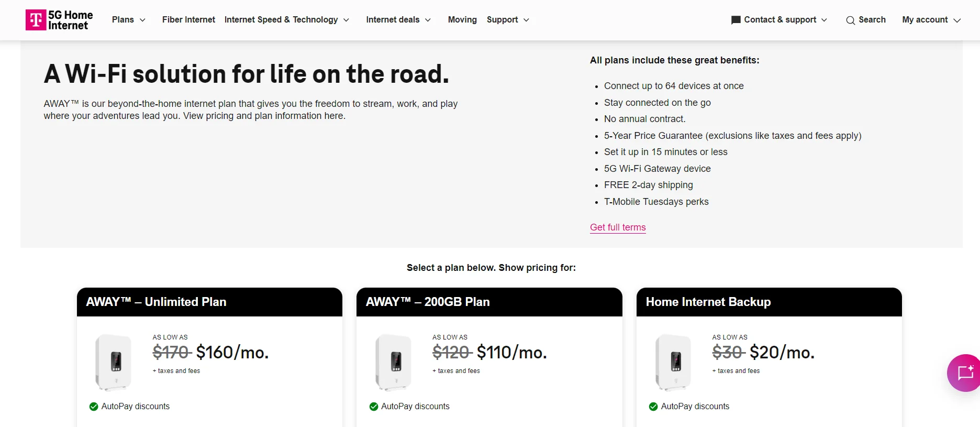Click green AutoPay checkmark in Unlimited Plan
Image resolution: width=980 pixels, height=427 pixels.
(x=94, y=407)
